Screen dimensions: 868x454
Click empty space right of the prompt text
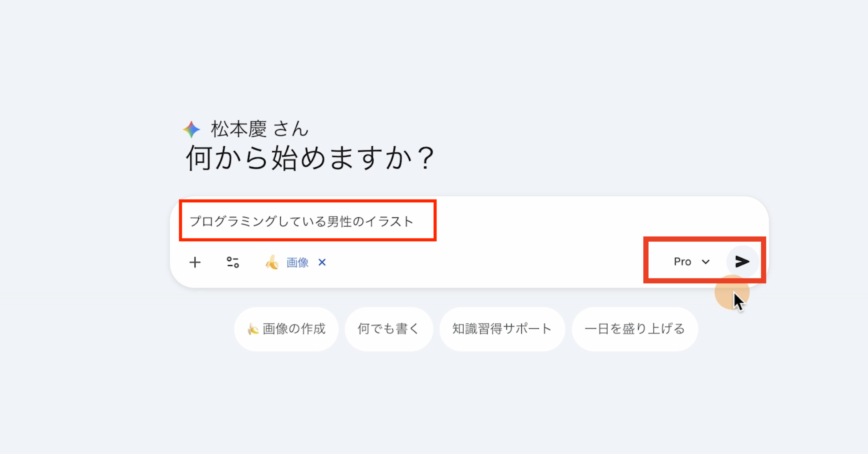coord(571,221)
